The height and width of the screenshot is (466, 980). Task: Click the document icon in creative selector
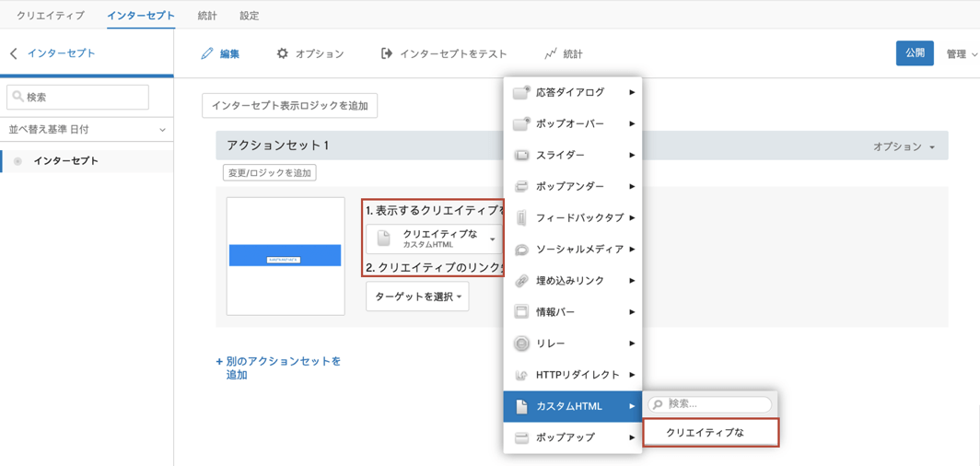point(384,239)
